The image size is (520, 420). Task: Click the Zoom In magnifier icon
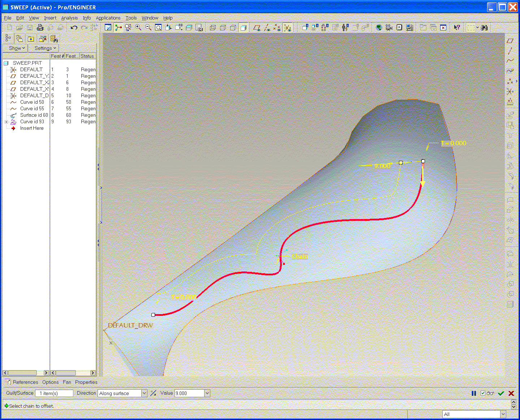click(x=138, y=27)
